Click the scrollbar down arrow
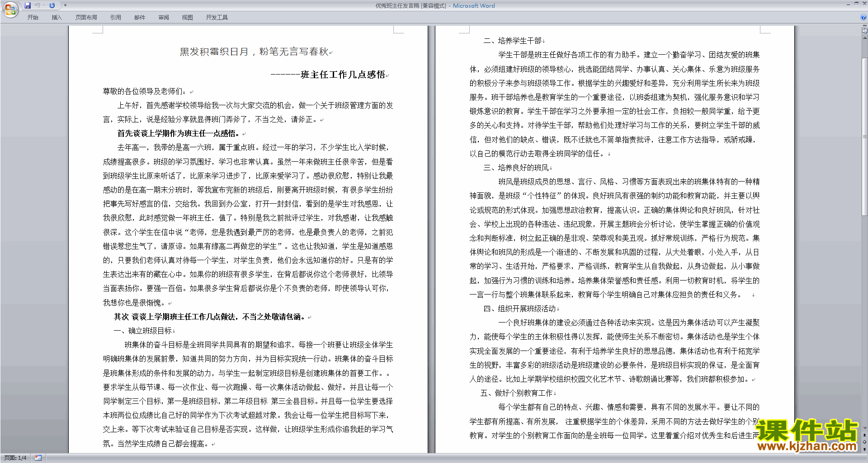868x463 pixels. [865, 428]
